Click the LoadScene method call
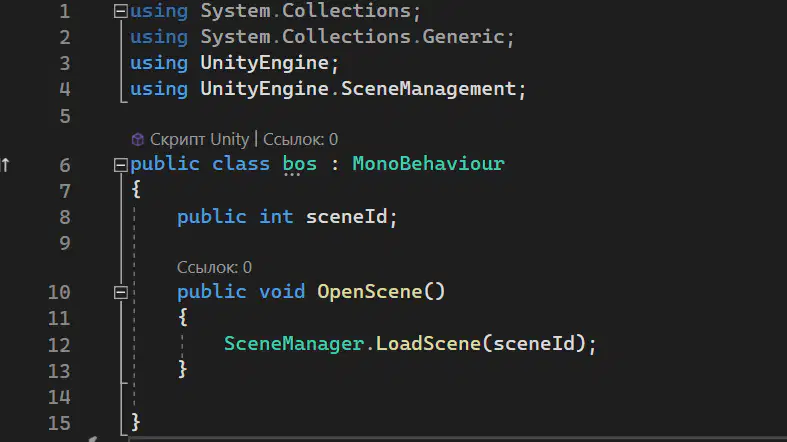This screenshot has width=787, height=442. [428, 344]
